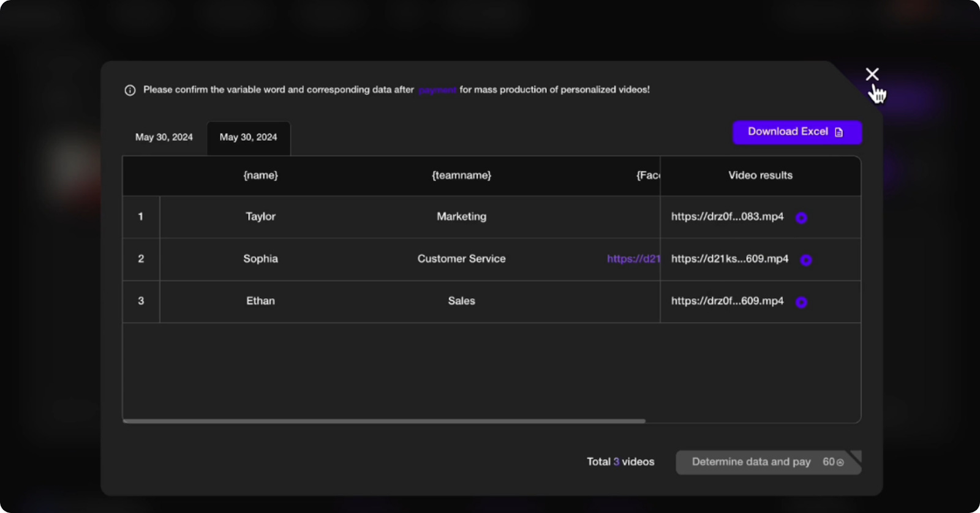Click the Video results column header
The image size is (980, 513).
click(x=760, y=176)
